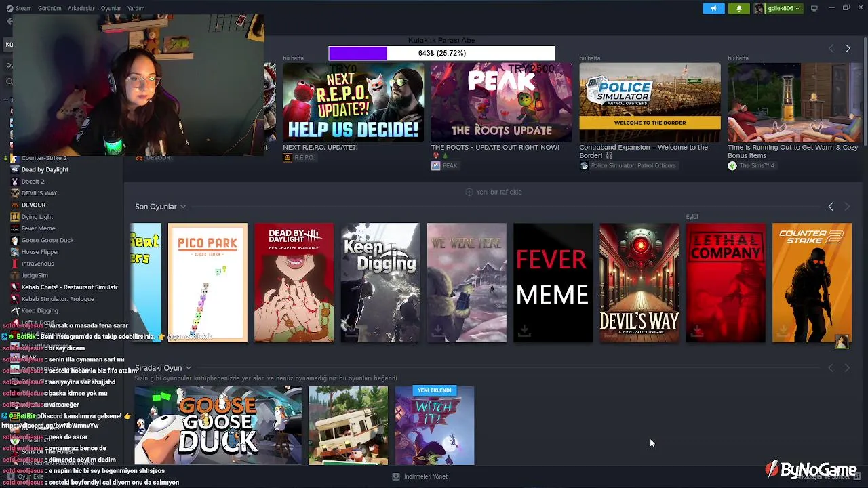This screenshot has height=488, width=868.
Task: Select Goose Goose Duck in library list
Action: pyautogui.click(x=47, y=240)
